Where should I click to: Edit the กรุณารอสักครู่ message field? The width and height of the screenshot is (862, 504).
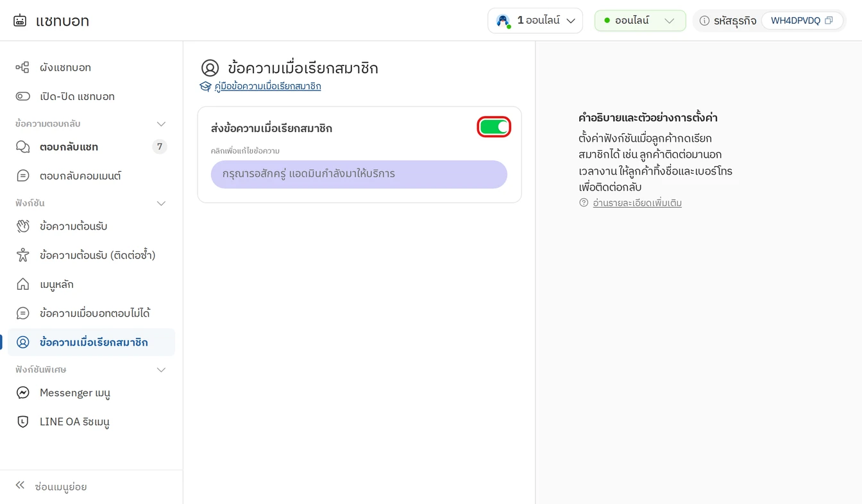click(x=359, y=174)
